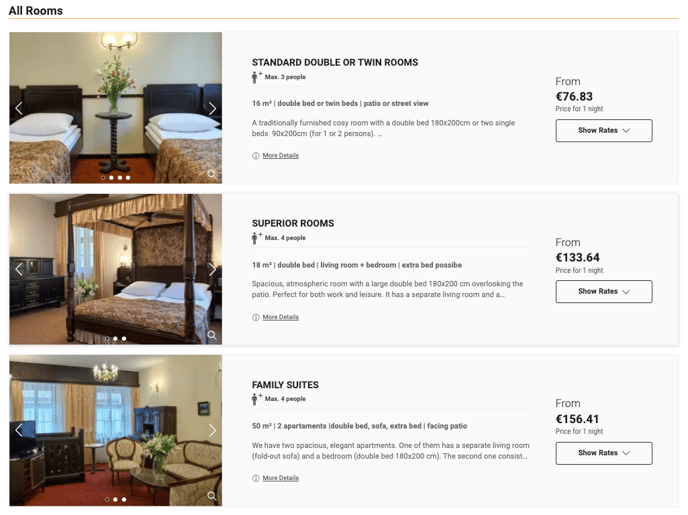Expand Show Rates for Family Suites
The width and height of the screenshot is (688, 515).
[603, 453]
